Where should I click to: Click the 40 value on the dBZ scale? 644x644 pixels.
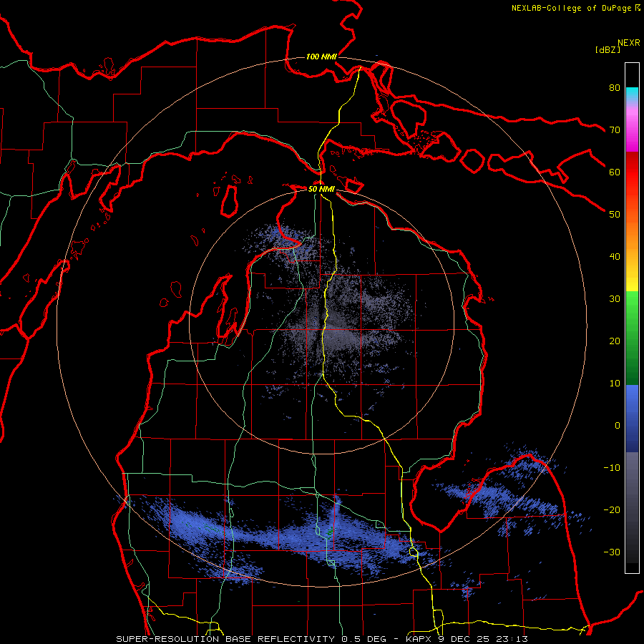click(x=615, y=257)
